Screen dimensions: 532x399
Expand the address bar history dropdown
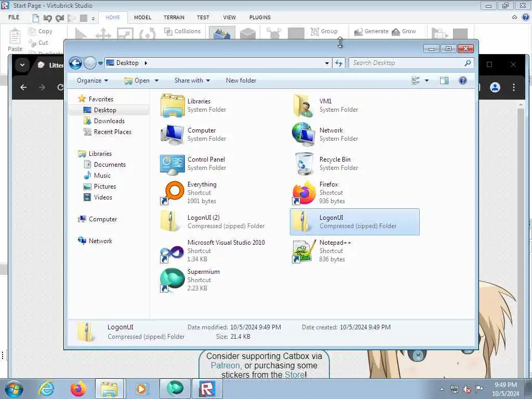[x=327, y=63]
